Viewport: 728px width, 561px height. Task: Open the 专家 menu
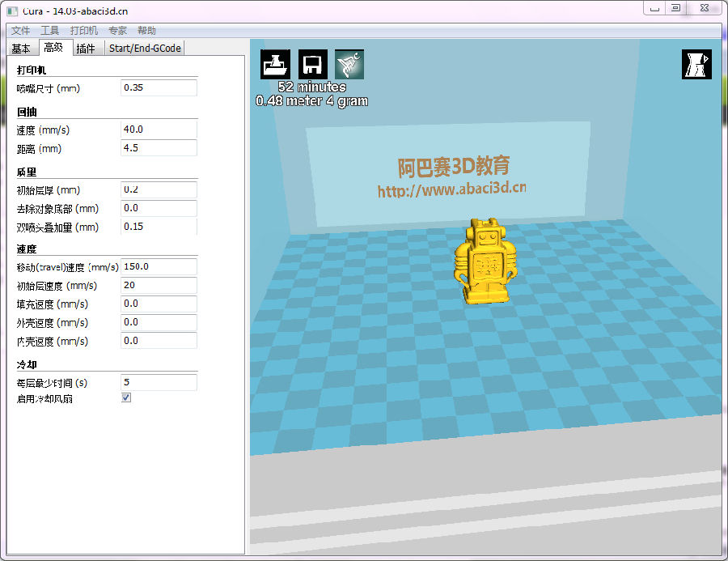[x=117, y=31]
